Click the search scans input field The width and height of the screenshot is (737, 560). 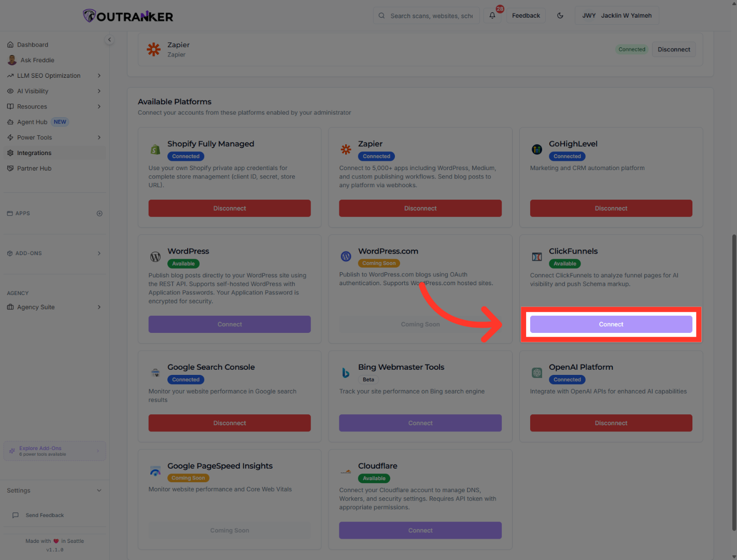coord(431,16)
